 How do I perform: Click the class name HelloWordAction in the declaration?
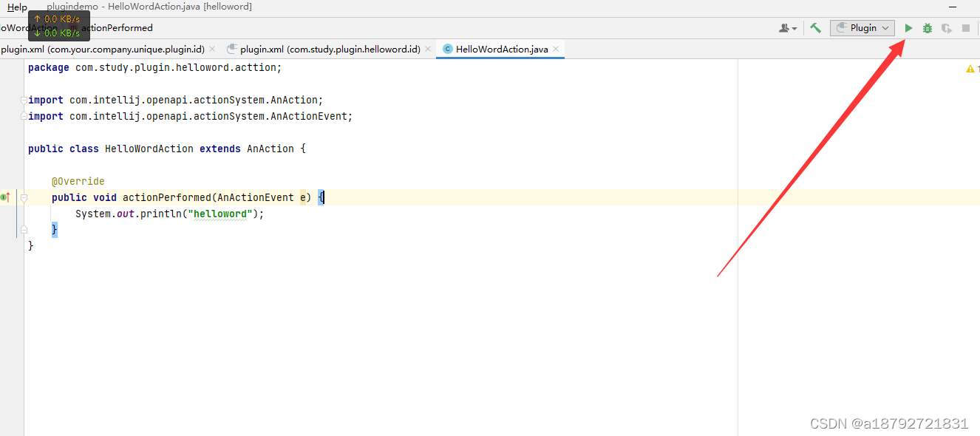click(x=149, y=149)
